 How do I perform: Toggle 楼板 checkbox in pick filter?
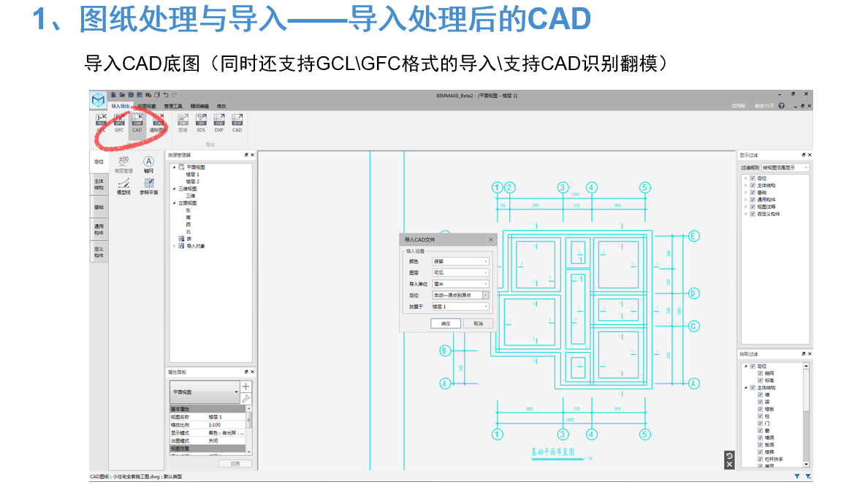760,409
